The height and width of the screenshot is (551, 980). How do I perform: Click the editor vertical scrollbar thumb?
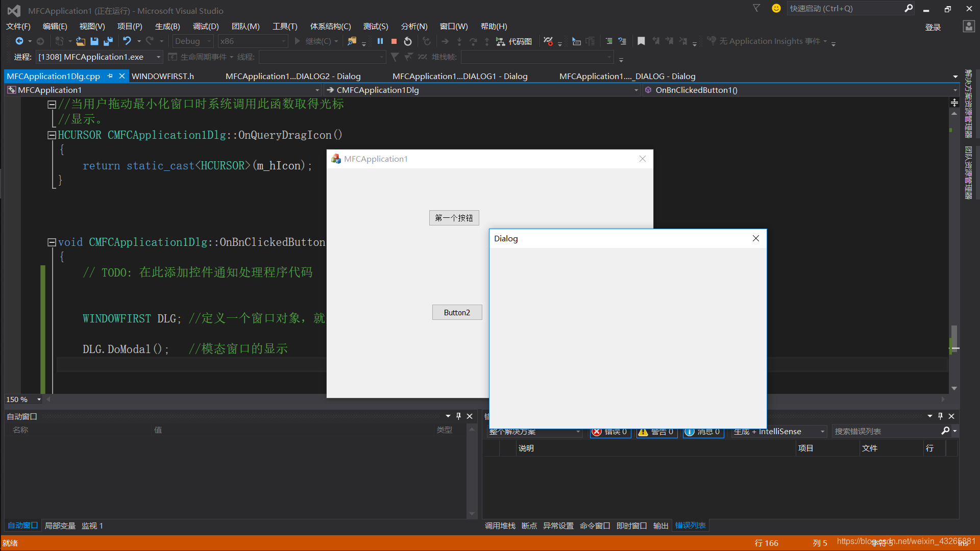pyautogui.click(x=954, y=337)
